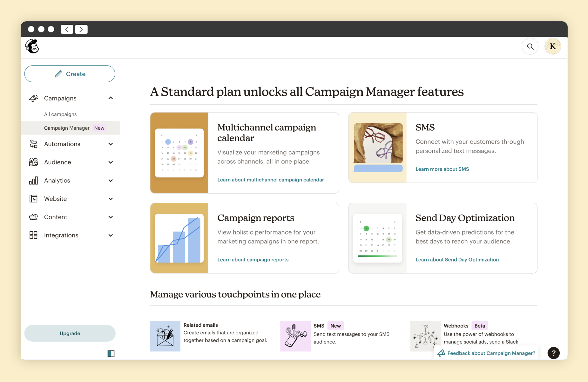Image resolution: width=588 pixels, height=382 pixels.
Task: Go back using the browser back arrow
Action: tap(67, 29)
